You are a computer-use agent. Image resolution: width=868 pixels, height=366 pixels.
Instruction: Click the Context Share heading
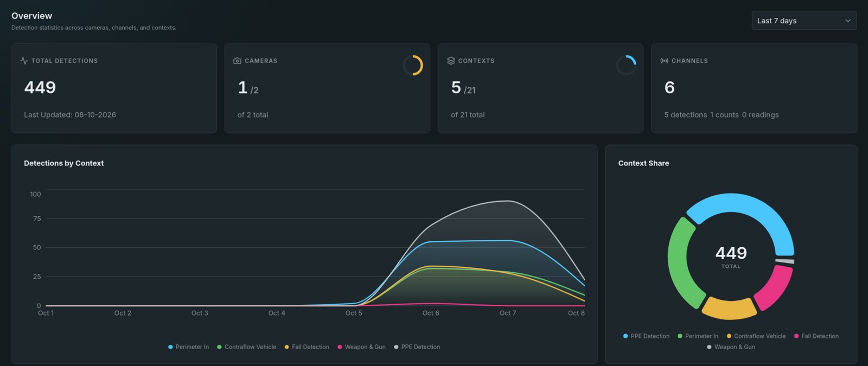point(643,163)
